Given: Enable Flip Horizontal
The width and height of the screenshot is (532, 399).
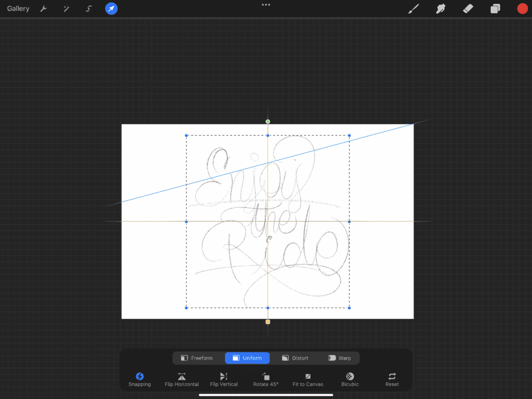Looking at the screenshot, I should (181, 379).
